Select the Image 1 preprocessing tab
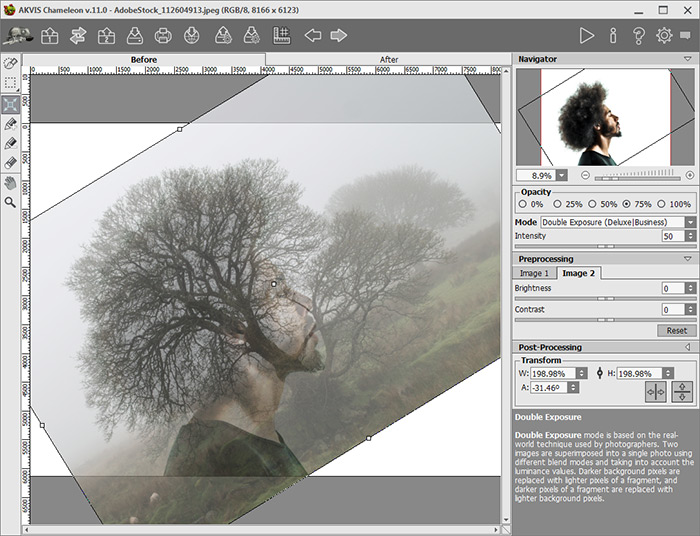Screen dimensions: 700x536 tap(534, 273)
